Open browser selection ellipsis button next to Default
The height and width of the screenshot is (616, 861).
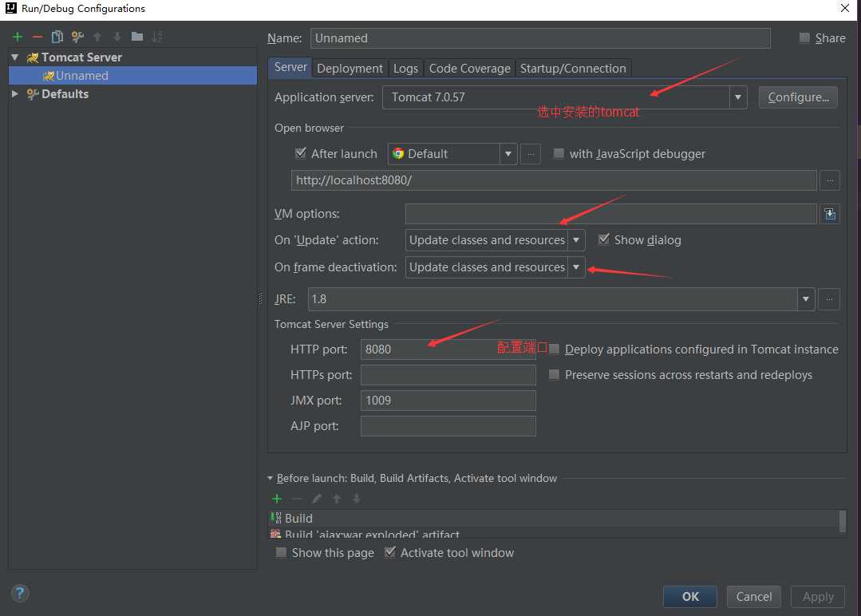click(531, 154)
